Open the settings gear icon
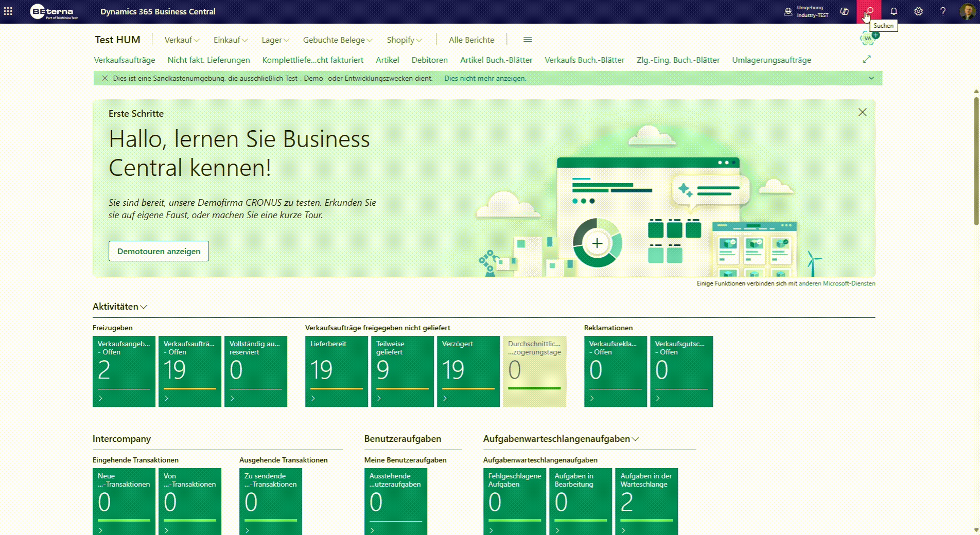 [918, 11]
